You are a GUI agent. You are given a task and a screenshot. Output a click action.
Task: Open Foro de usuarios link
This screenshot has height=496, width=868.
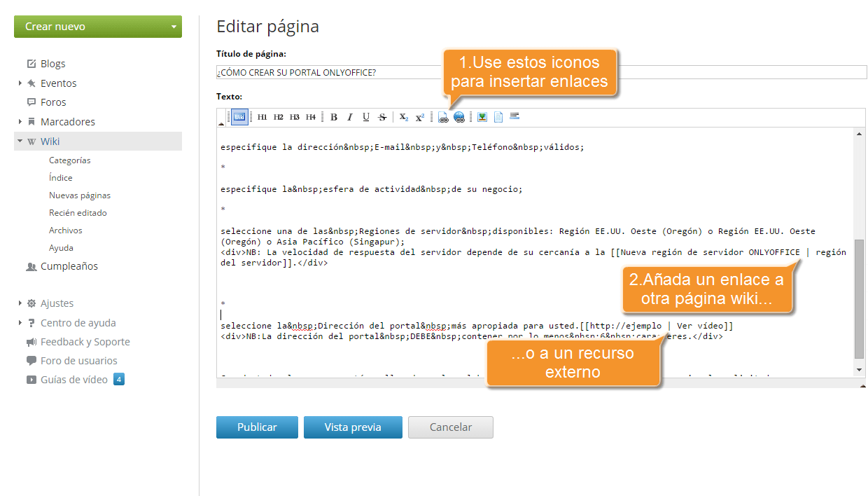click(79, 361)
